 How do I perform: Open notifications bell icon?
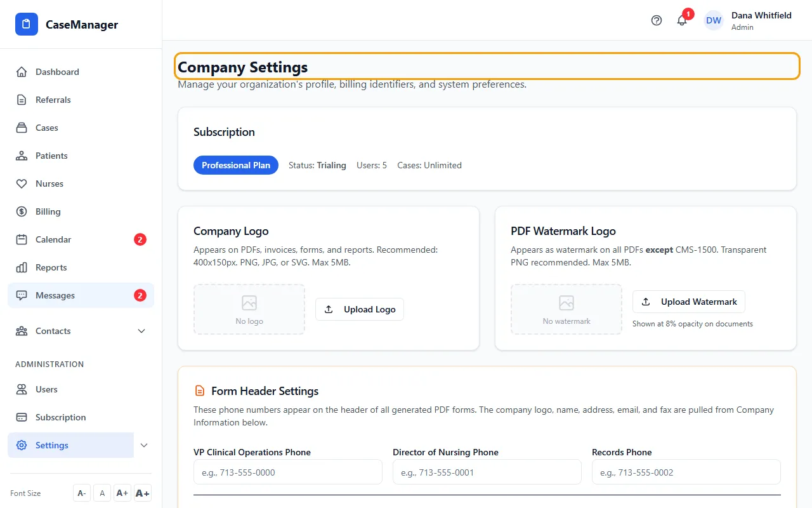(682, 20)
